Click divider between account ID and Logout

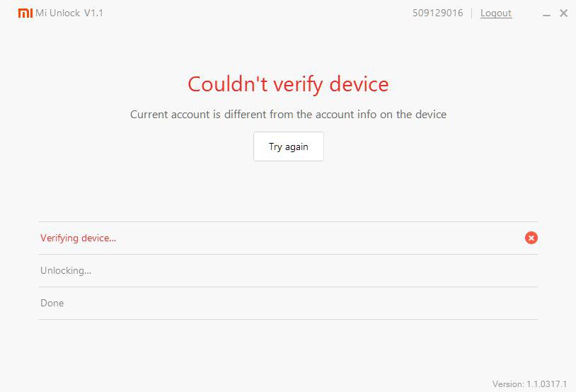tap(472, 13)
